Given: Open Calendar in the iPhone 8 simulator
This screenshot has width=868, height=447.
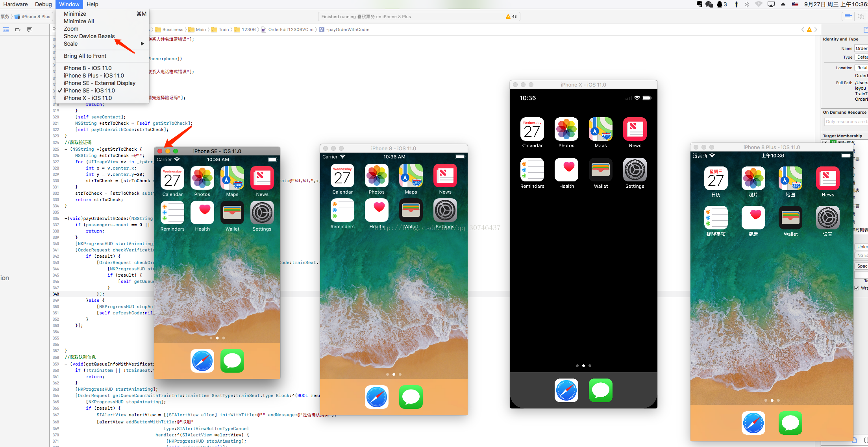Looking at the screenshot, I should pyautogui.click(x=342, y=175).
